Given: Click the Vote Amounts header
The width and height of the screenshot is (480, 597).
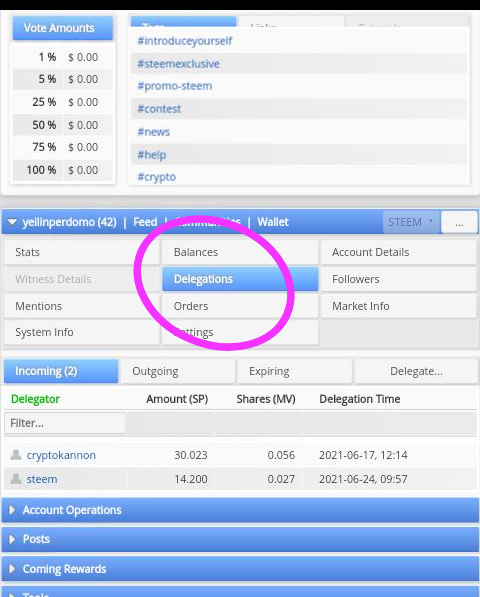Looking at the screenshot, I should [x=63, y=28].
